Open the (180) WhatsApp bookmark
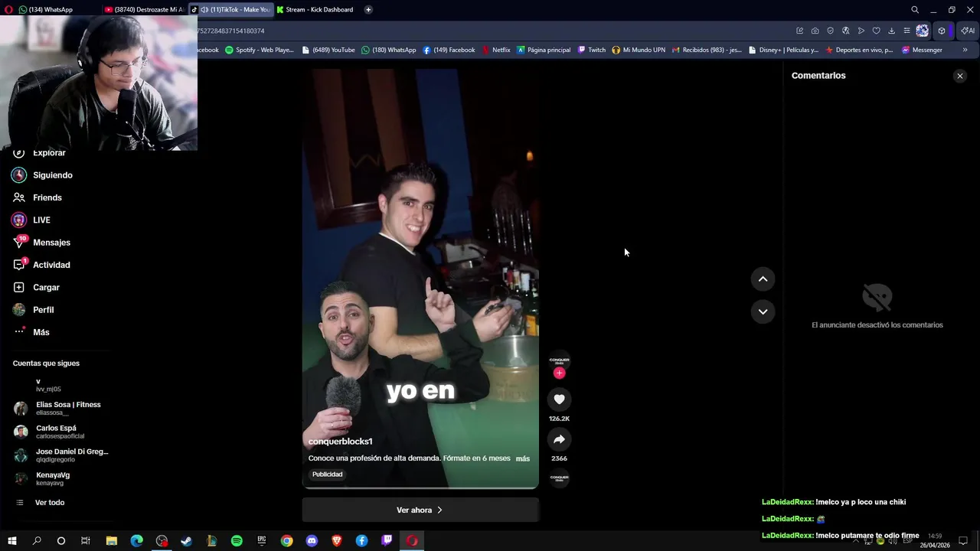The height and width of the screenshot is (551, 980). pos(388,50)
